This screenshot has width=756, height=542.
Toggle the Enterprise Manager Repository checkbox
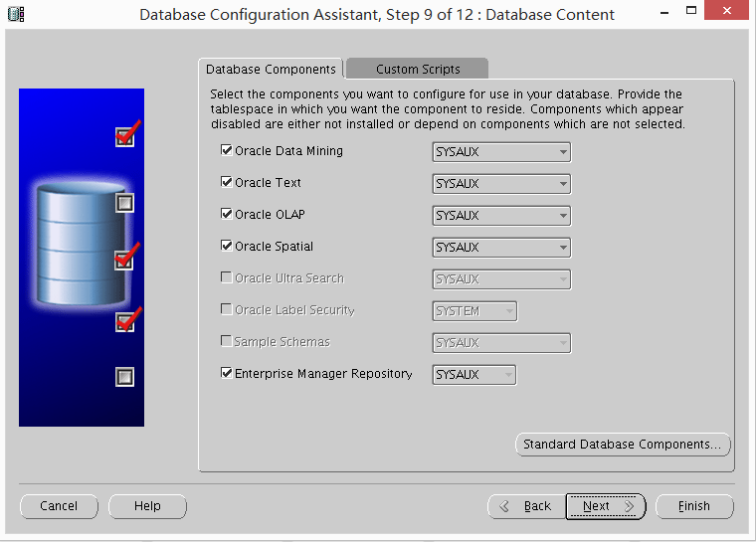(226, 373)
